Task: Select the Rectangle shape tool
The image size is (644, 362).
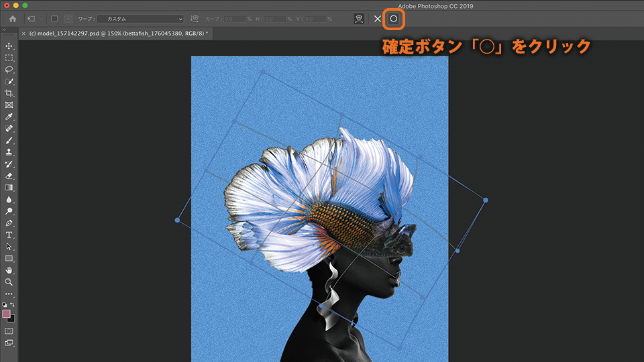Action: 9,259
